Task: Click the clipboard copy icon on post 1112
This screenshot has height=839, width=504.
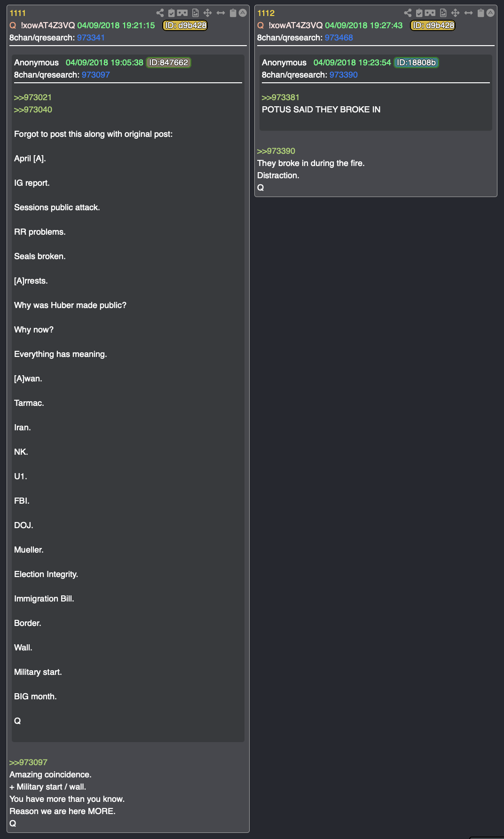Action: click(x=480, y=13)
